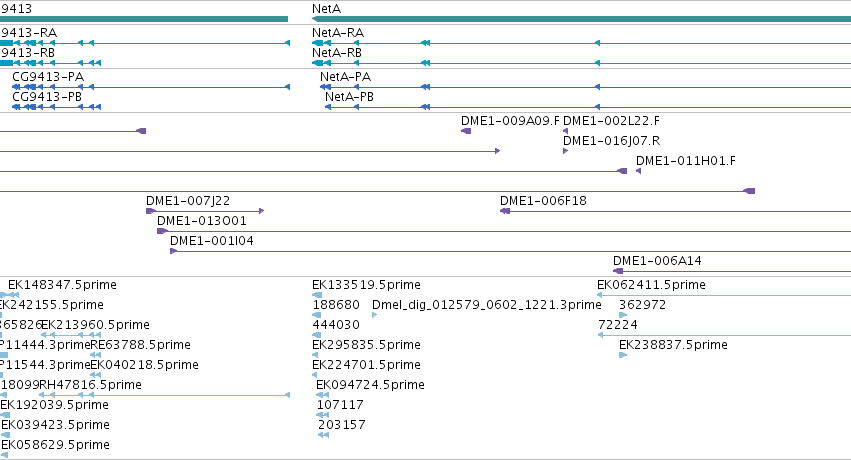Select the DME1-006F18 clone start arrow
The height and width of the screenshot is (460, 851).
tap(505, 211)
